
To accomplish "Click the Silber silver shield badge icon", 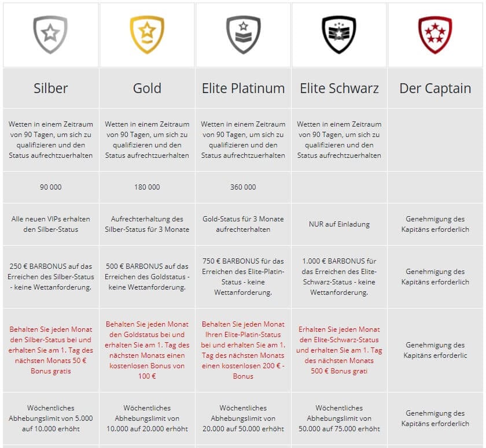I will [50, 35].
